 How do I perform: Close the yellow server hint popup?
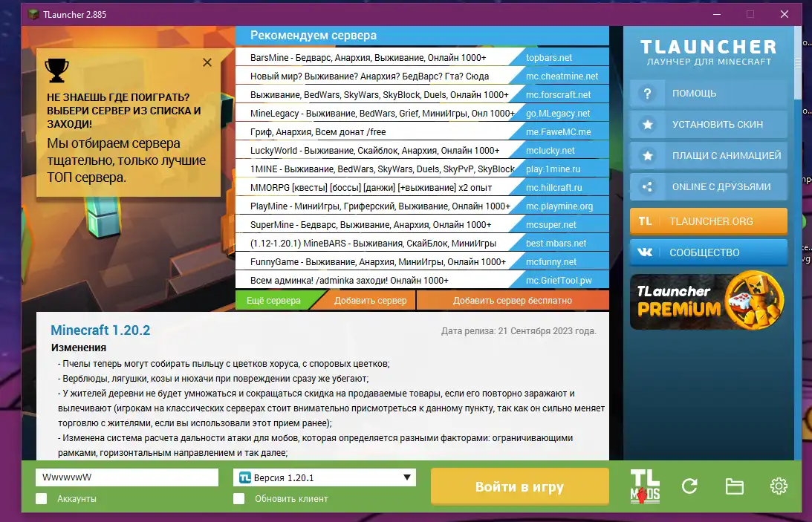tap(207, 62)
